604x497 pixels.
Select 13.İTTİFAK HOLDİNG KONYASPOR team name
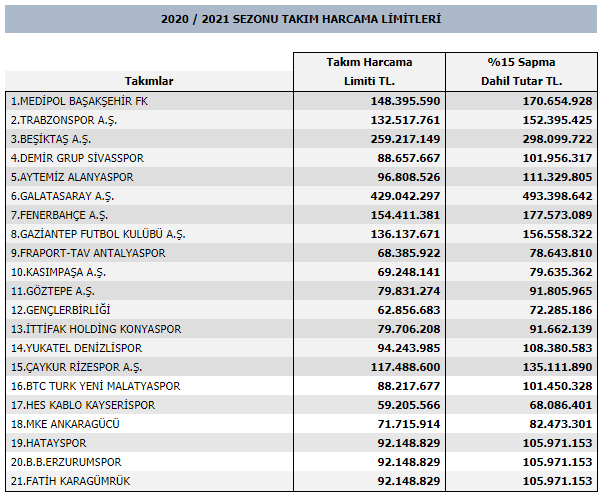tap(96, 329)
